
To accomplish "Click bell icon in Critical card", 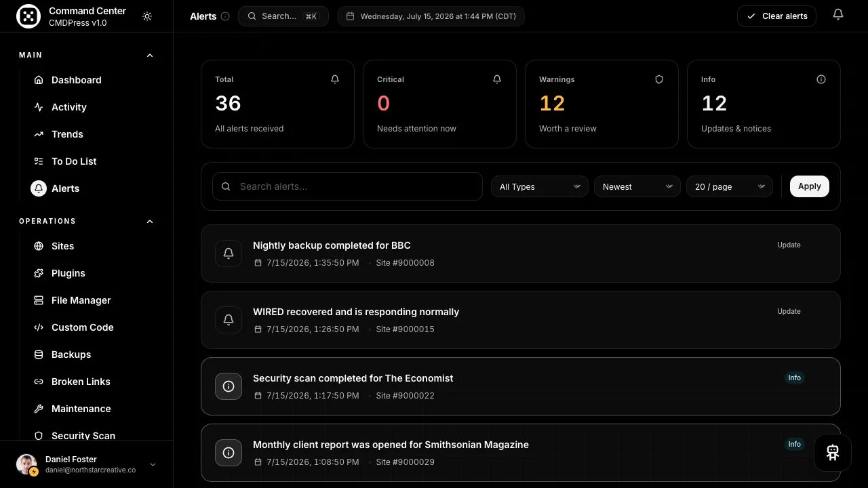I will [497, 79].
